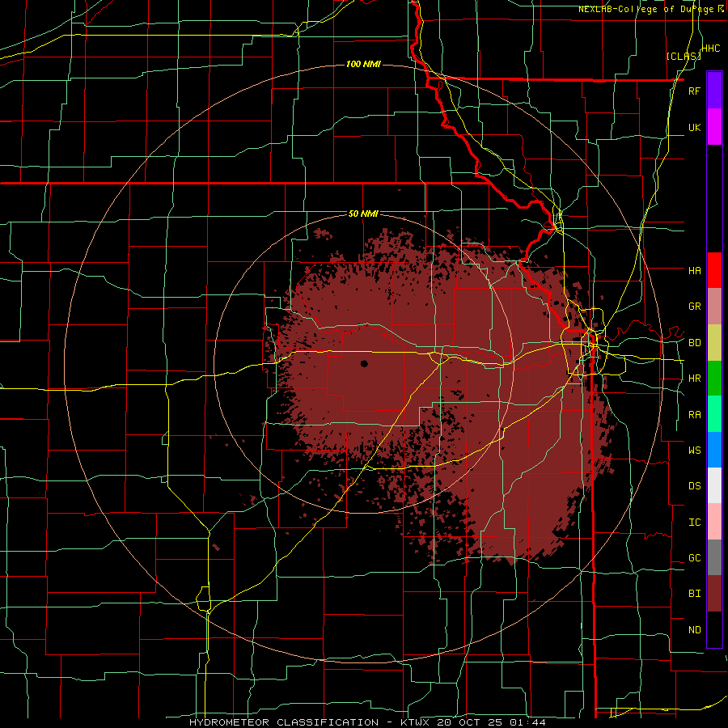Click the RF legend label
This screenshot has width=728, height=728.
[x=694, y=91]
